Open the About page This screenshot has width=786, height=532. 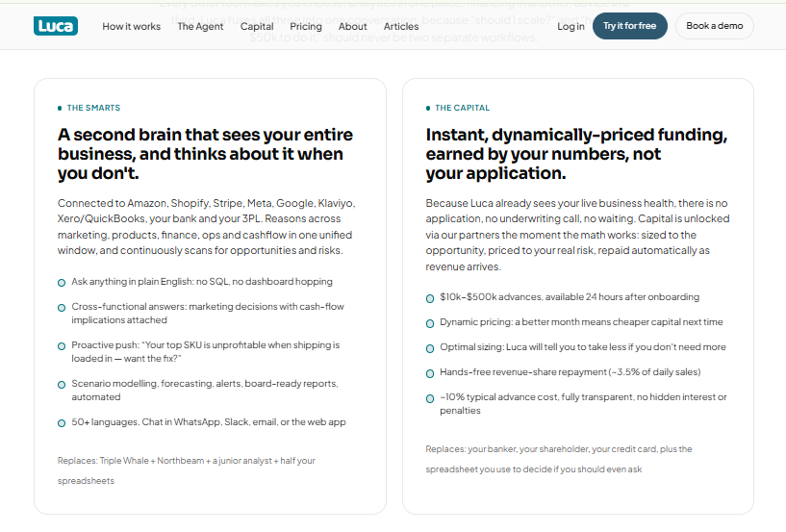click(x=352, y=26)
